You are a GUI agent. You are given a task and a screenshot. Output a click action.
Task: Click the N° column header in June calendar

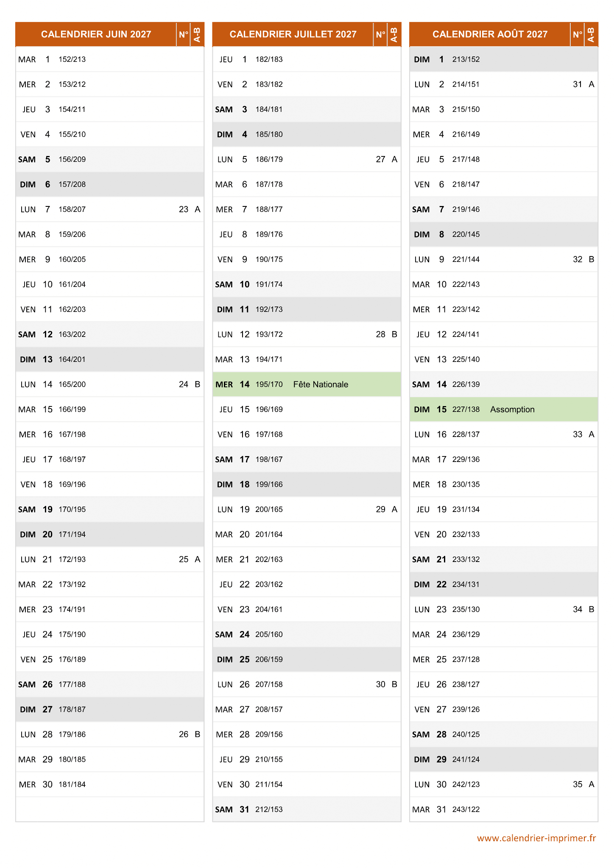pos(183,35)
